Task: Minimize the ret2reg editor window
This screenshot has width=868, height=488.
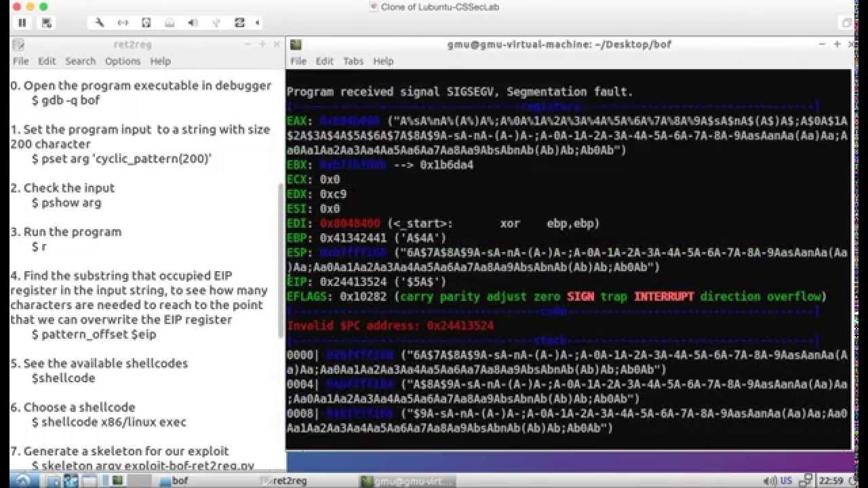Action: tap(247, 45)
